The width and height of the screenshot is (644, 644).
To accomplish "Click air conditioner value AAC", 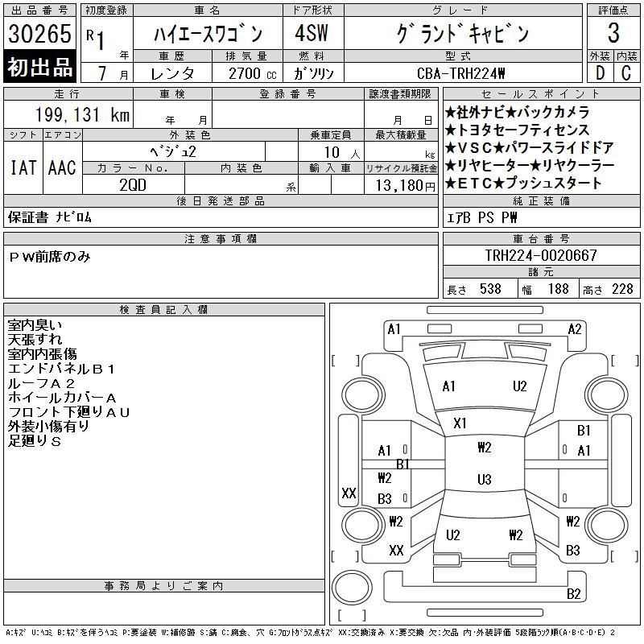I will click(x=62, y=167).
